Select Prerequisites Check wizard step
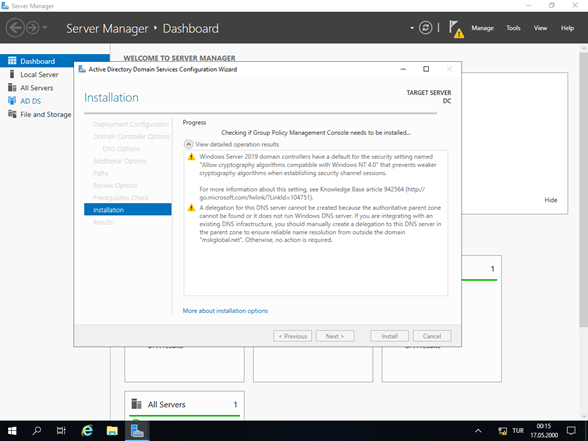Image resolution: width=588 pixels, height=441 pixels. [x=121, y=198]
